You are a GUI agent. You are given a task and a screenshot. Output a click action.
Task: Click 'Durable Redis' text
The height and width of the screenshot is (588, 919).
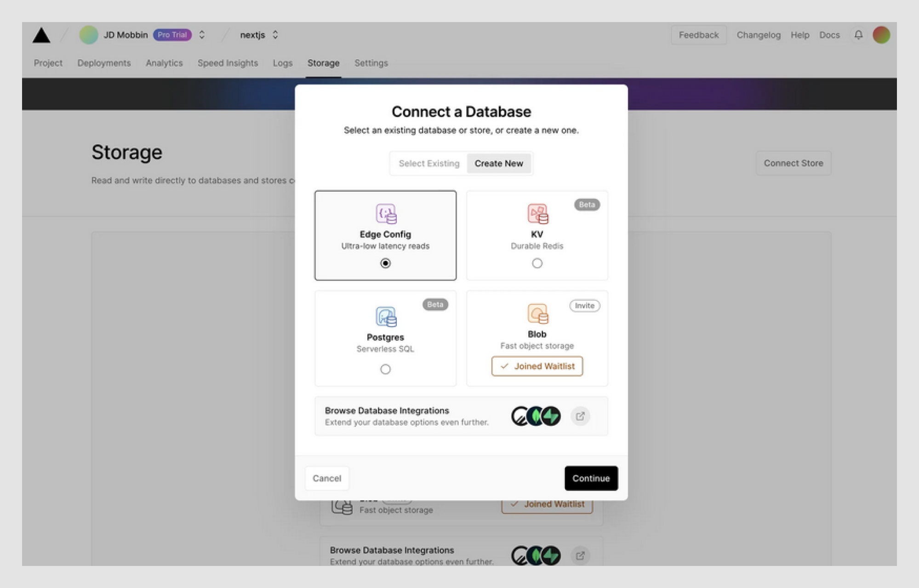coord(537,246)
